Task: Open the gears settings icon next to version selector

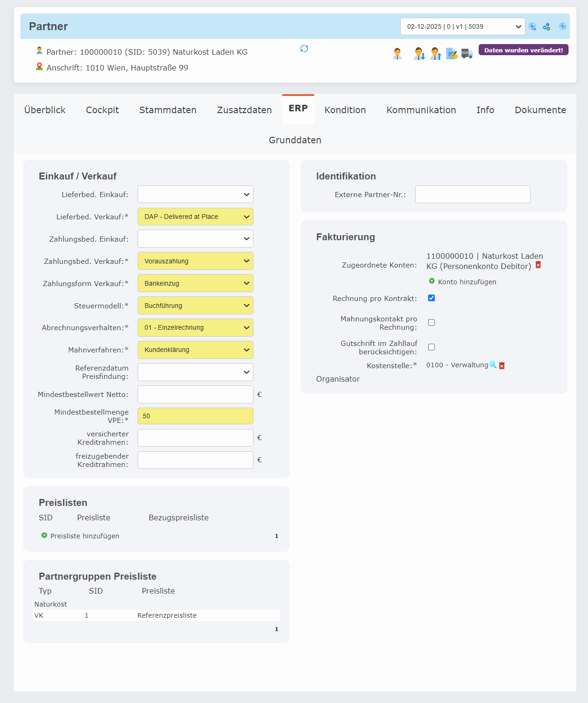Action: point(547,26)
